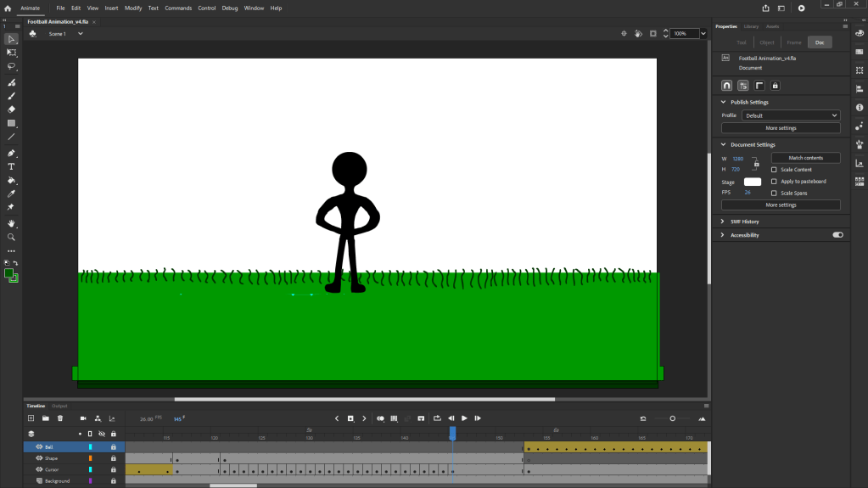Screen dimensions: 868x488
Task: Select the Paint Bucket tool
Action: point(12,181)
